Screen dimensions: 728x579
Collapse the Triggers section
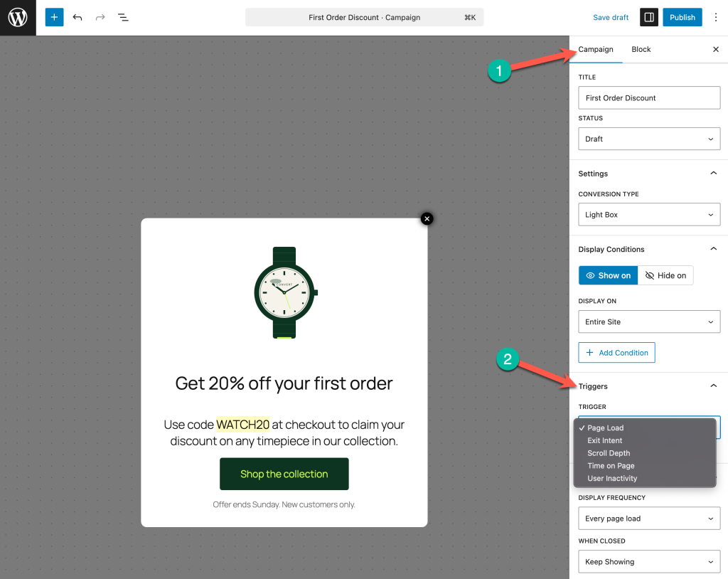point(714,386)
